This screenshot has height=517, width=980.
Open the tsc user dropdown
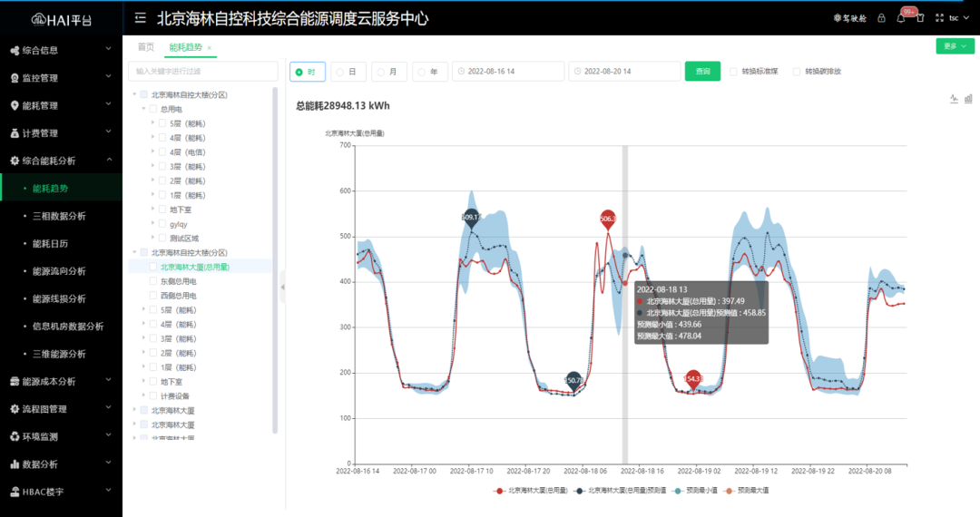pyautogui.click(x=959, y=18)
